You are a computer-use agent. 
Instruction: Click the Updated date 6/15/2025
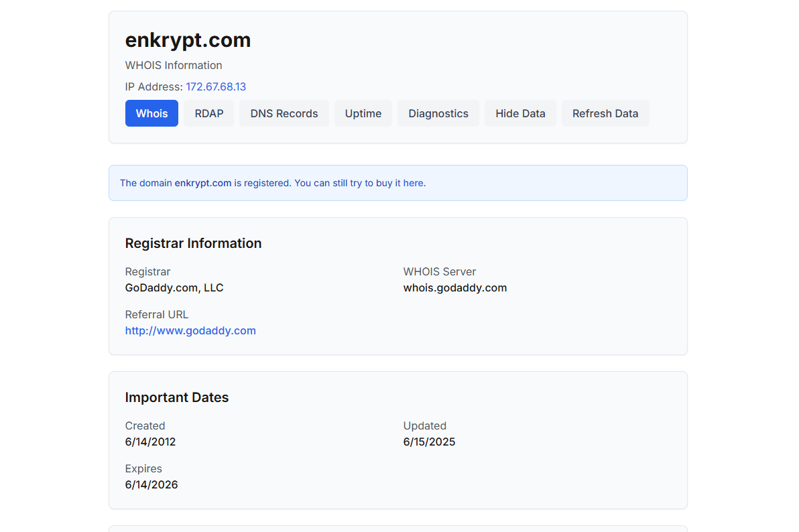(x=429, y=442)
